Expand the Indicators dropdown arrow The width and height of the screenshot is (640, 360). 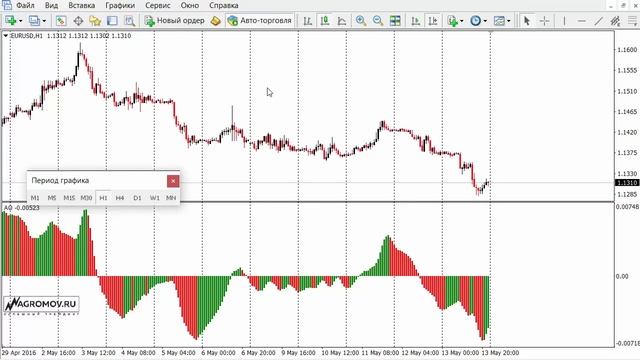(462, 21)
